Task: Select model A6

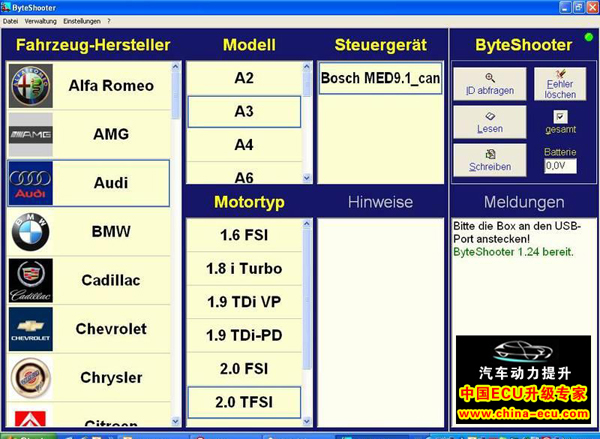Action: (244, 175)
